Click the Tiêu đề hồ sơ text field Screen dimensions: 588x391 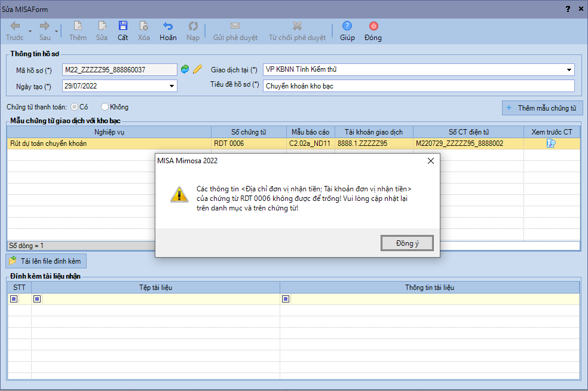418,85
